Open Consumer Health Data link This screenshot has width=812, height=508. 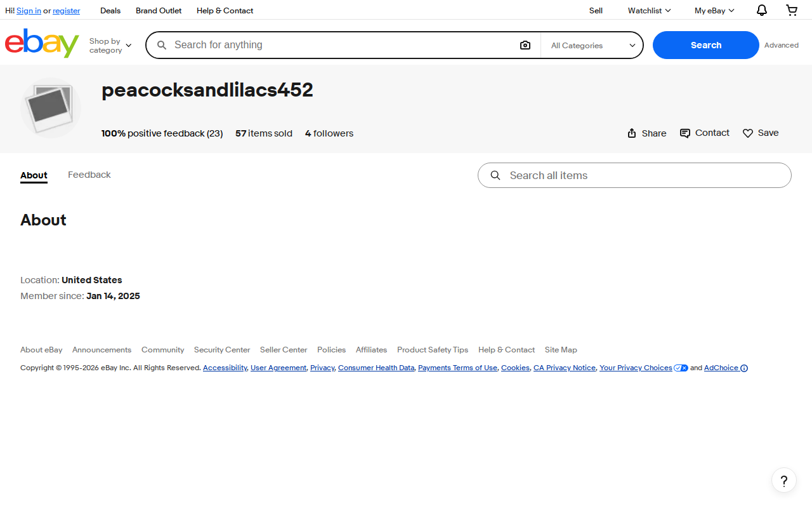coord(376,368)
